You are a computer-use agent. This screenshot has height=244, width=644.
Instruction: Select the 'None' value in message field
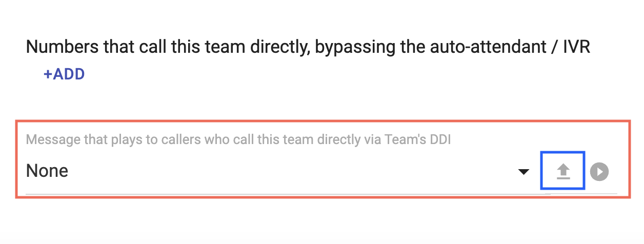click(47, 171)
